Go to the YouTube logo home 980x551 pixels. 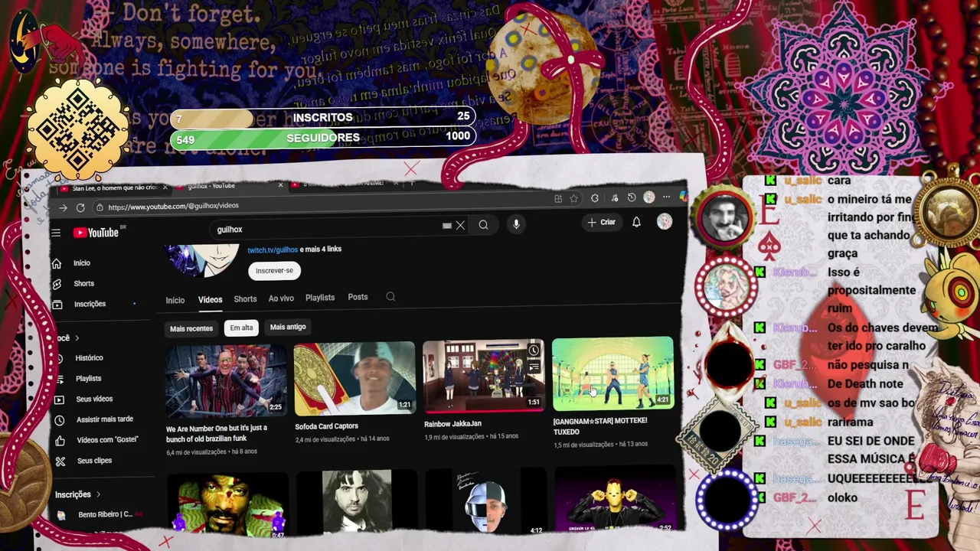[x=98, y=233]
